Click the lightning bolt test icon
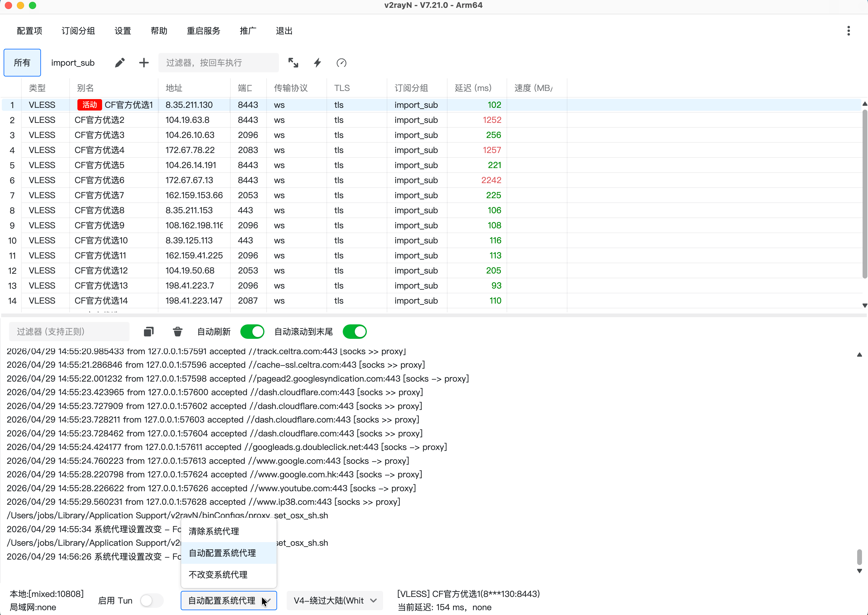 [317, 62]
